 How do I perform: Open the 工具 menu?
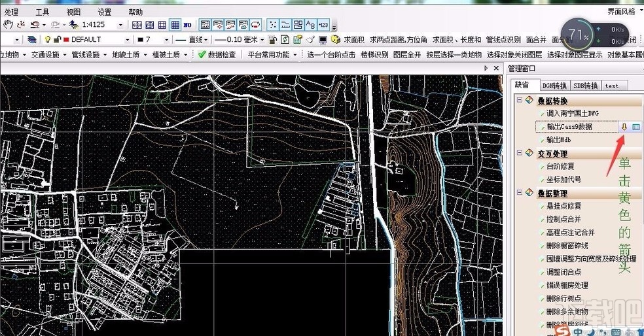pyautogui.click(x=42, y=12)
